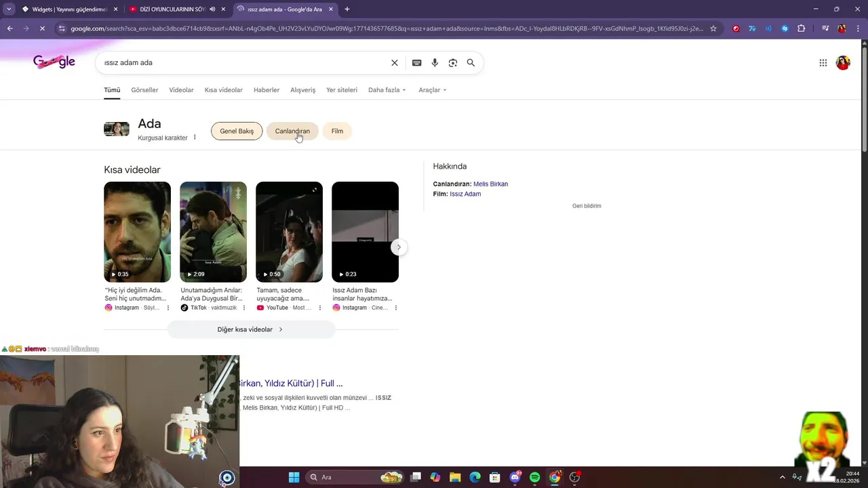This screenshot has width=868, height=488.
Task: Play the 0:35 Instagram video thumbnail
Action: pos(137,232)
